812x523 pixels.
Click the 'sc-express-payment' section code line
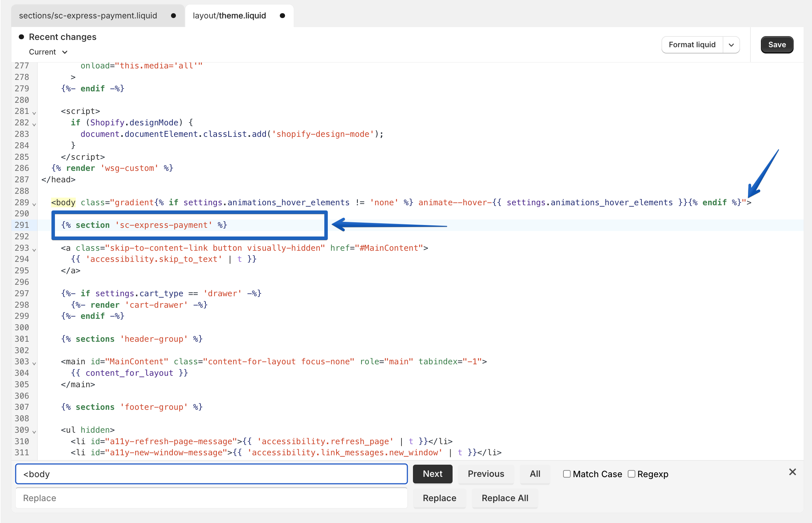coord(144,225)
